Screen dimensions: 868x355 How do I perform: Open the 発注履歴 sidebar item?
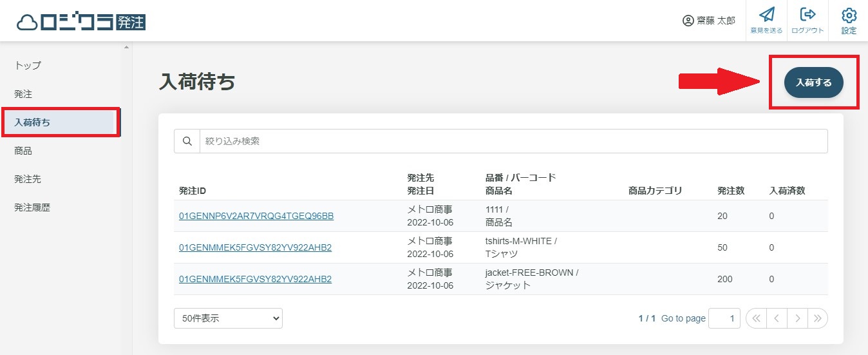(x=32, y=207)
